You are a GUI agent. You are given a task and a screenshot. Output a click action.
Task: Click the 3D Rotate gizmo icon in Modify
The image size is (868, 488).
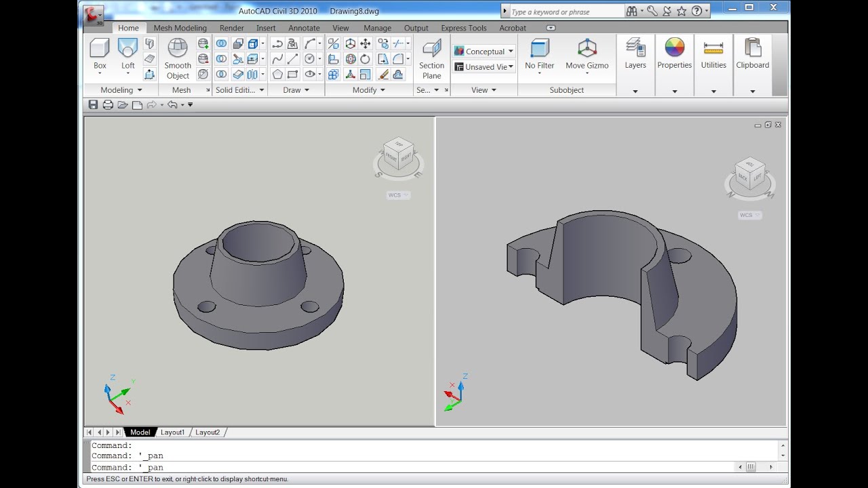(x=351, y=59)
